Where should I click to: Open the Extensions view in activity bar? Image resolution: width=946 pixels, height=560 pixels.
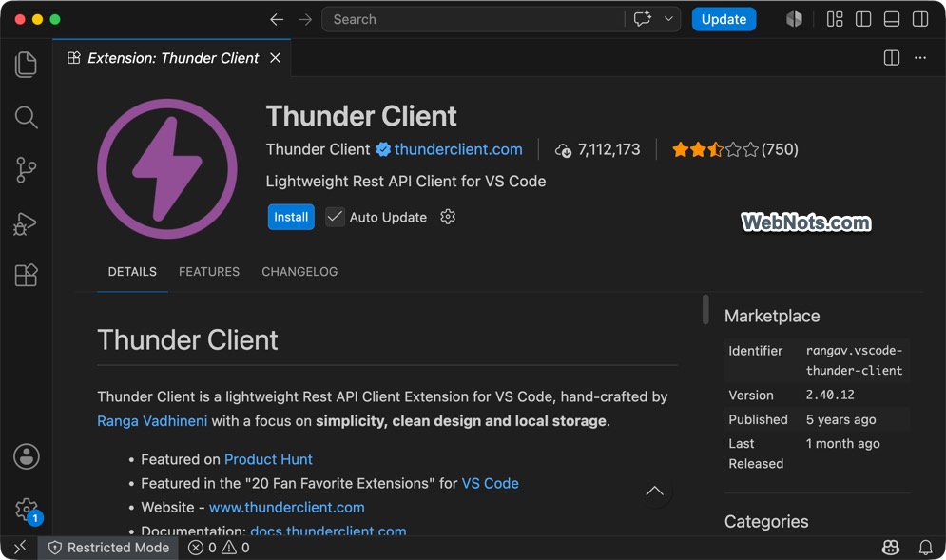tap(26, 275)
